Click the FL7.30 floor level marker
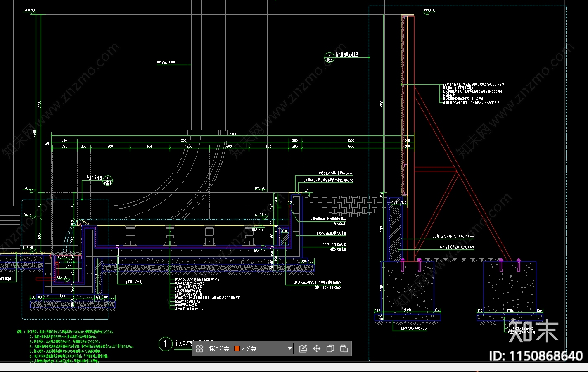588x372 pixels. pyautogui.click(x=28, y=248)
